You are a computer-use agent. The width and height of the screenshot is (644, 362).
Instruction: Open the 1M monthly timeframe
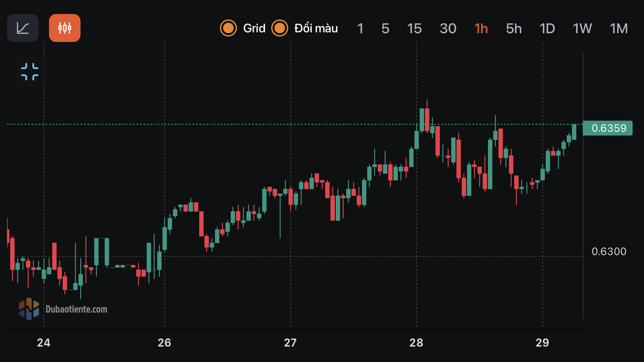coord(619,29)
